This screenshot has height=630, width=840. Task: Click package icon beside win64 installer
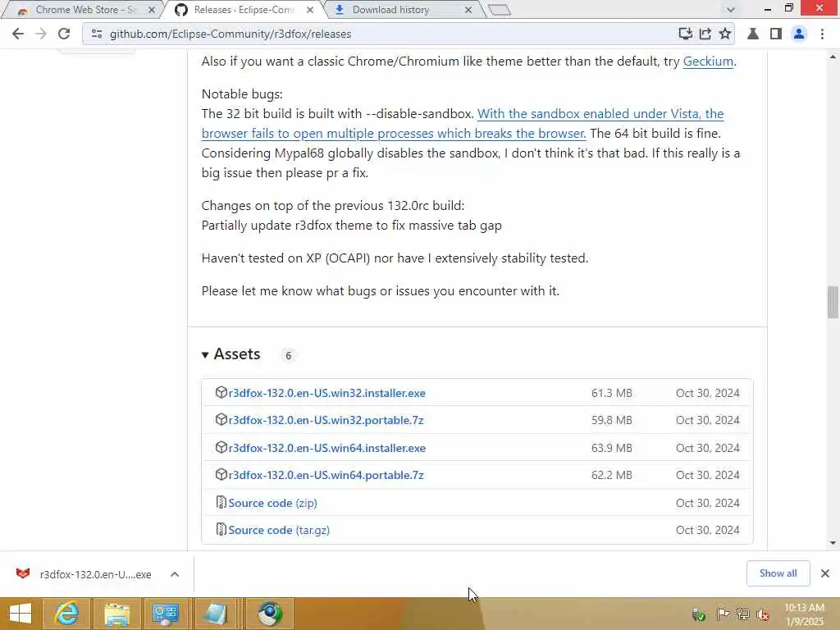click(221, 447)
